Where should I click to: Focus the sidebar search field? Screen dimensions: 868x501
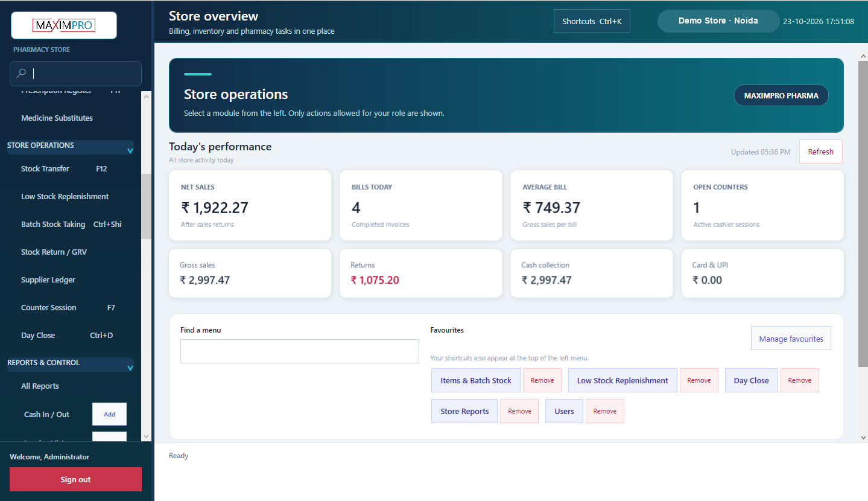pos(75,74)
